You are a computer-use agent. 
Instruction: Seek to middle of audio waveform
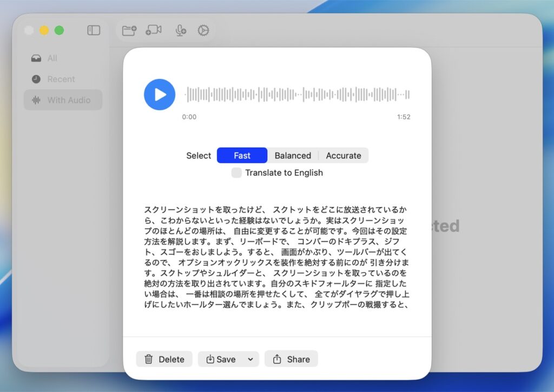coord(297,95)
